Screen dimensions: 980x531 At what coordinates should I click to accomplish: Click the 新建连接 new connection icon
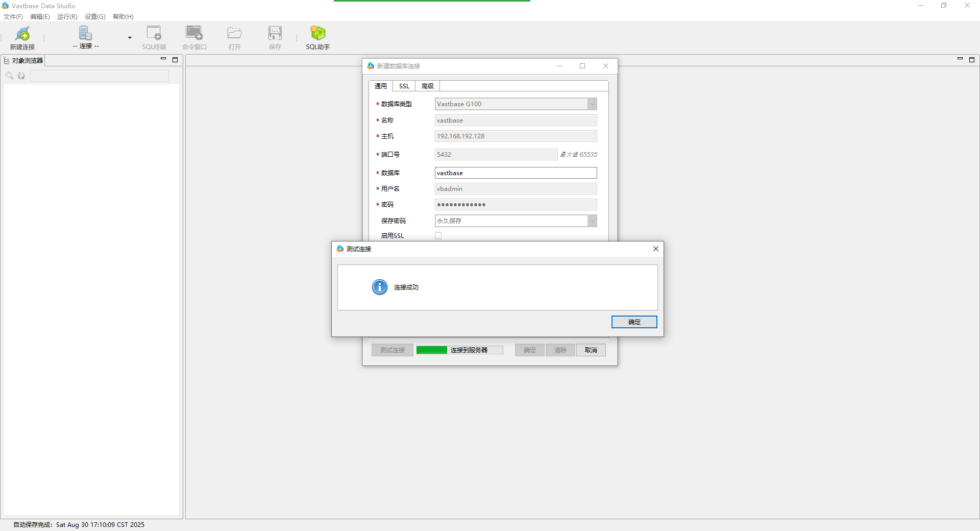click(22, 38)
